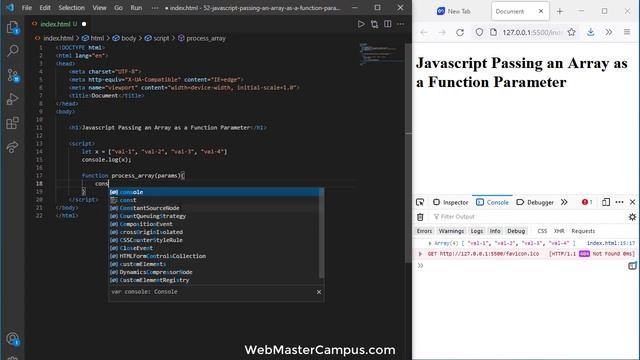Click the shield tracking protection icon
The image size is (640, 360).
[x=479, y=32]
